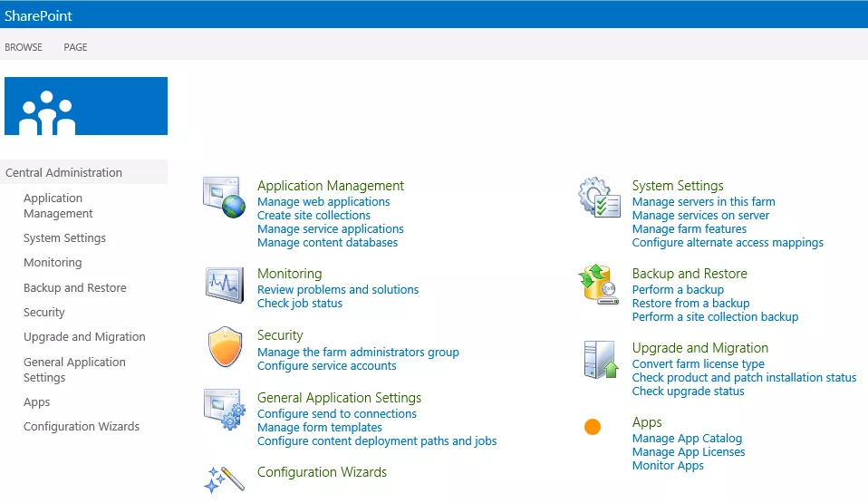Open Configure send to connections link
Image resolution: width=868 pixels, height=503 pixels.
click(x=336, y=413)
